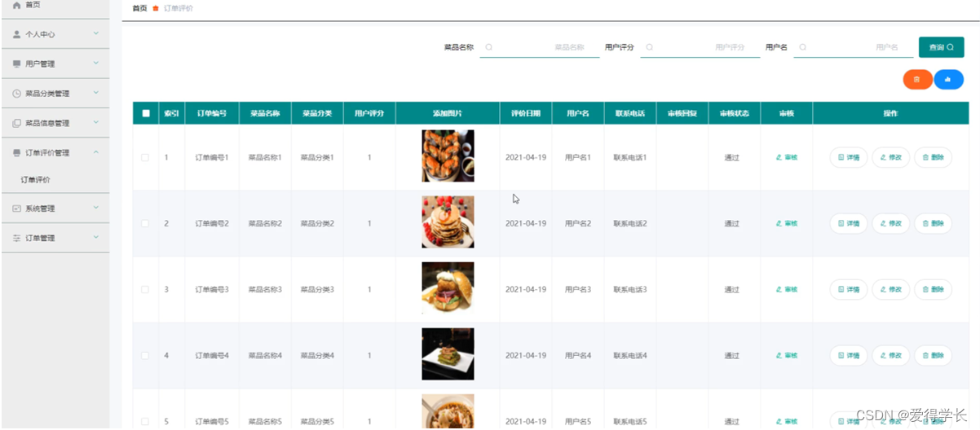Click the person icon of 个人中心
The width and height of the screenshot is (980, 430).
pos(17,34)
